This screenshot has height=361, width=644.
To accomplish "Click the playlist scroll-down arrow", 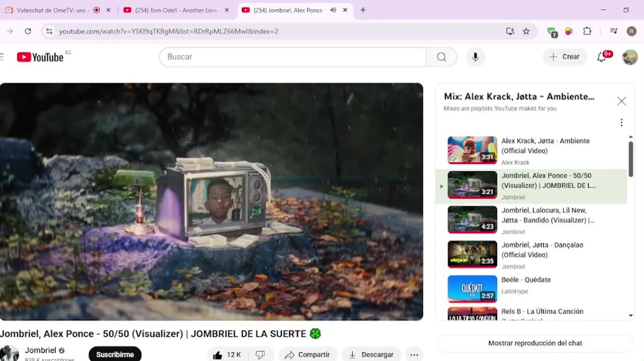I will (630, 316).
